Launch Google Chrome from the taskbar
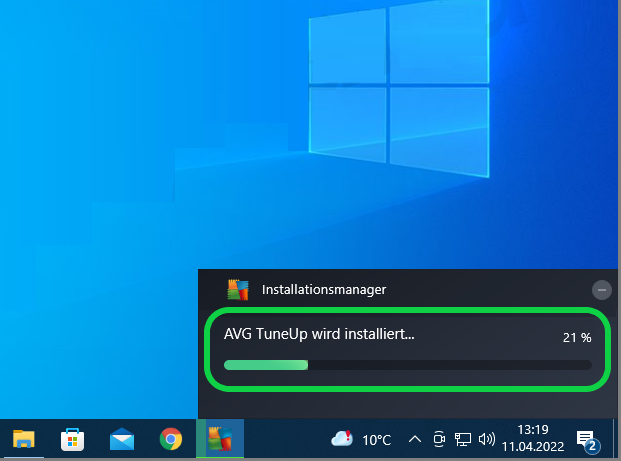621x461 pixels. point(171,439)
